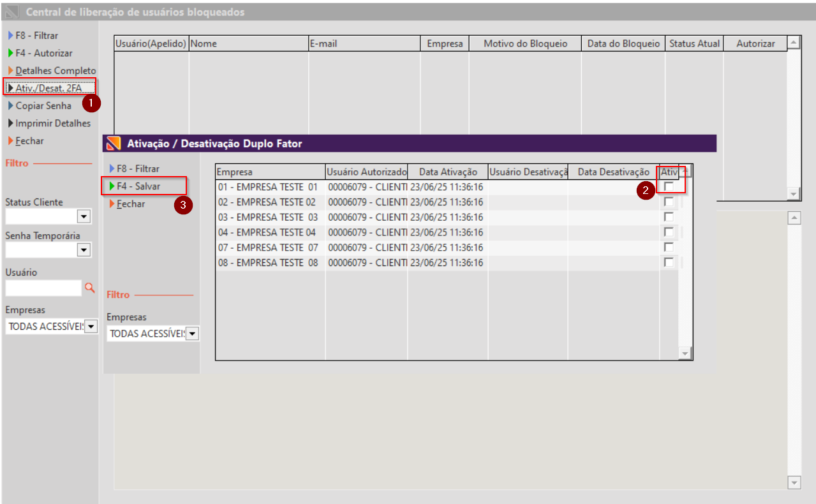Click the main grid scrollbar up arrow
816x504 pixels.
(794, 43)
